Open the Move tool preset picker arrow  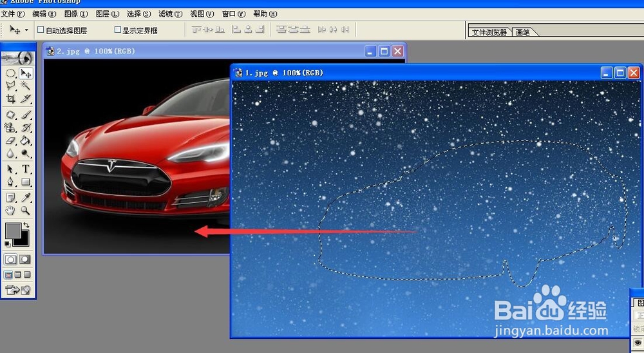point(26,30)
